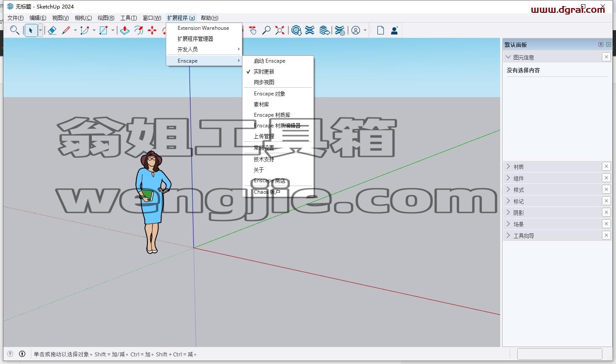Open the 帮助(H) menu
The width and height of the screenshot is (616, 364).
point(210,17)
